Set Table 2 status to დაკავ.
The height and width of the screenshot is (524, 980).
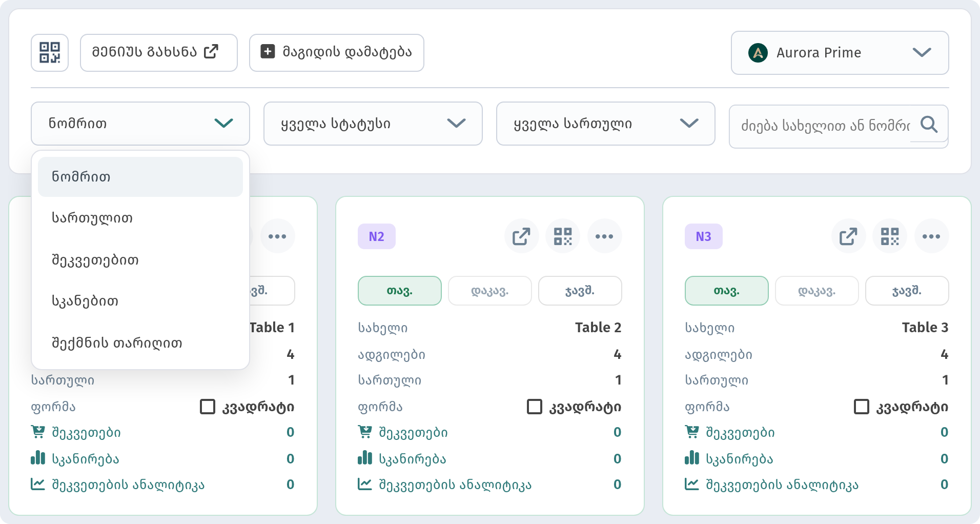click(x=490, y=291)
